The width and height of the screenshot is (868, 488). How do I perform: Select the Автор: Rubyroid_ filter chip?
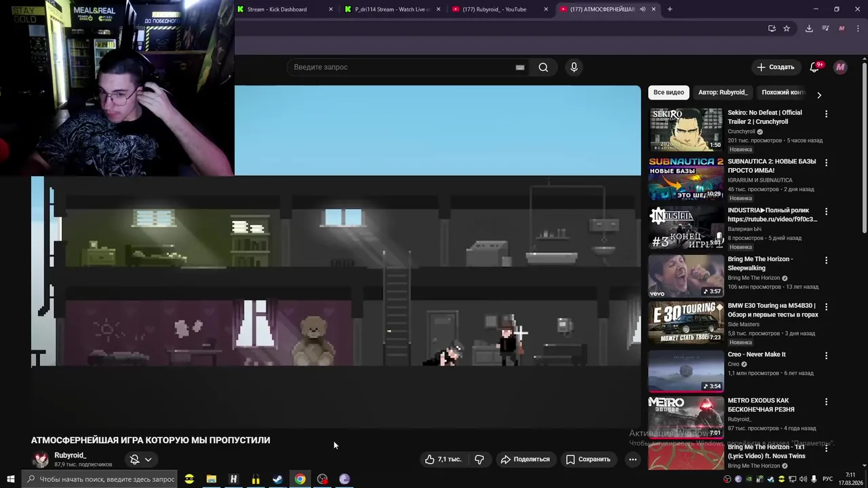click(x=723, y=92)
